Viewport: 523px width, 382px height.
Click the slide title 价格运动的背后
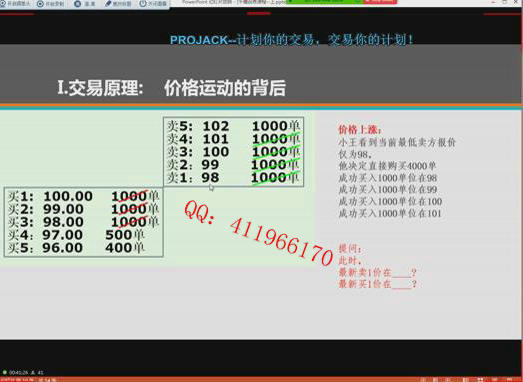[x=225, y=88]
